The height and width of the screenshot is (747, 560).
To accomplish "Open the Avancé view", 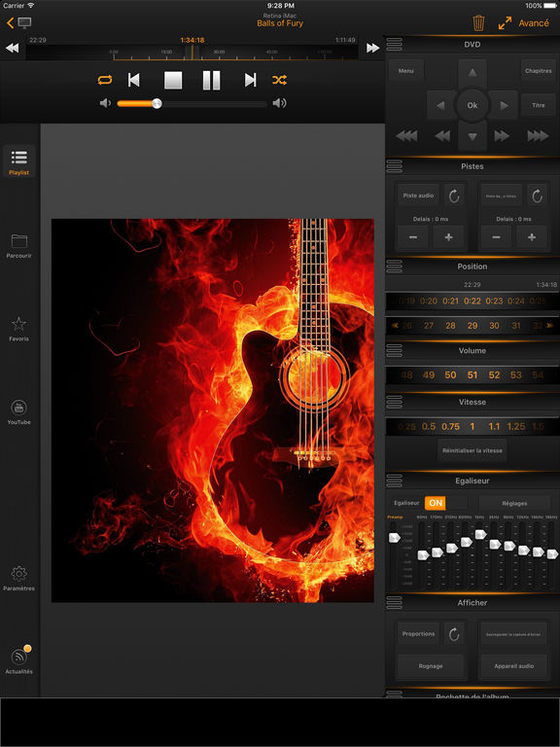I will pos(534,23).
